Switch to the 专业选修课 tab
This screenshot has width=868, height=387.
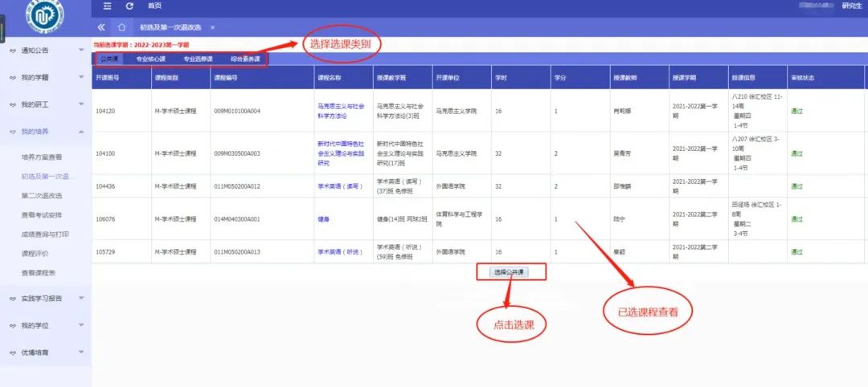click(198, 59)
